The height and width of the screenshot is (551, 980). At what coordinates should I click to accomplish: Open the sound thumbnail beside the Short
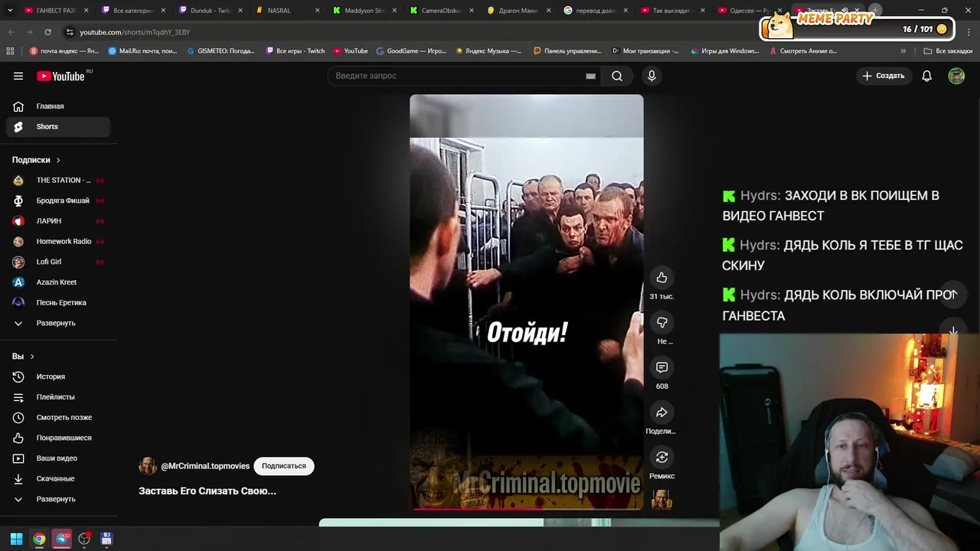pos(661,500)
